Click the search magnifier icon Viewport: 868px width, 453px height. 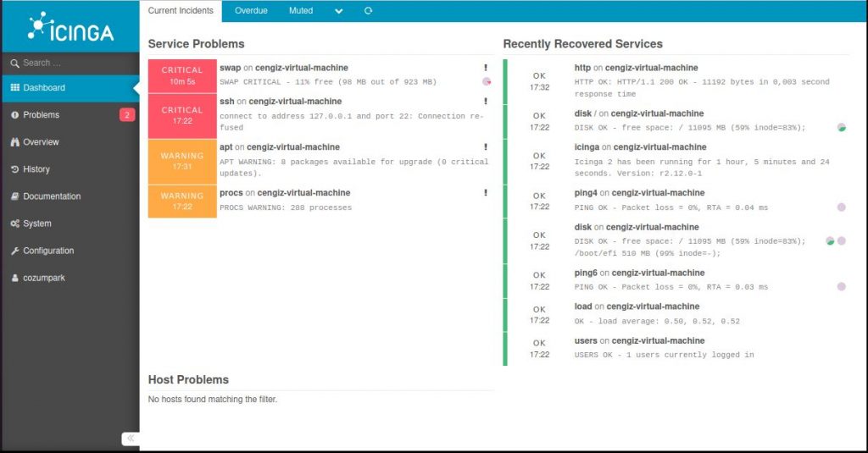pyautogui.click(x=14, y=64)
